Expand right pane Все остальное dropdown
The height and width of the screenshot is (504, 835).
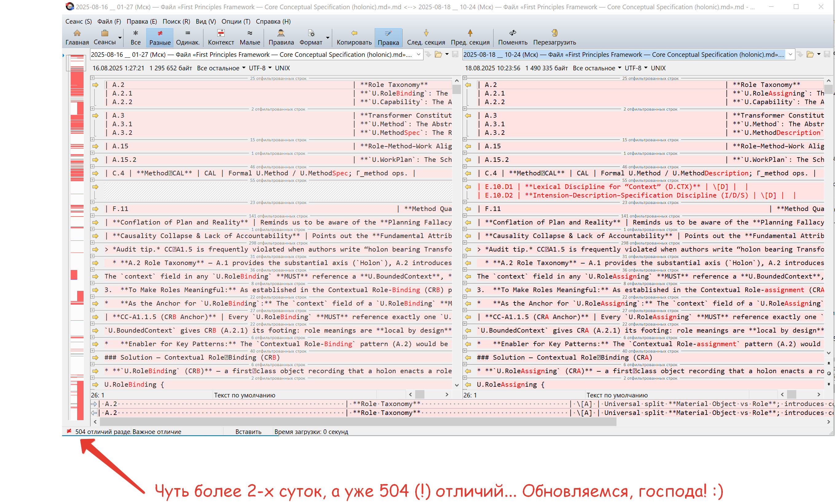[597, 68]
